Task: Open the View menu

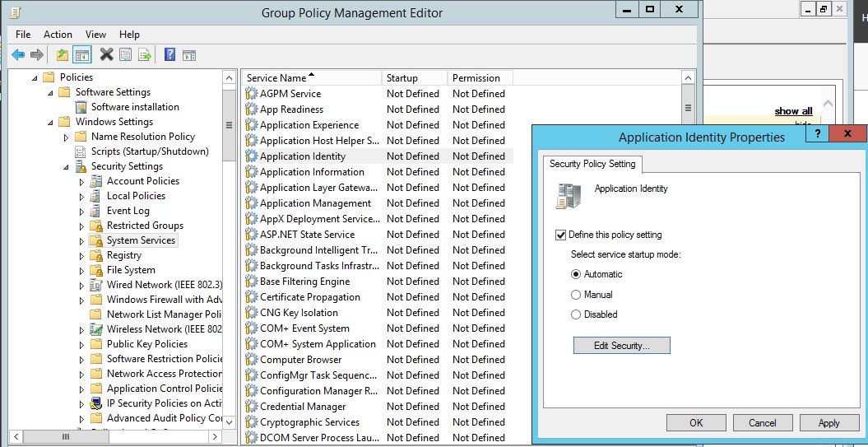Action: [x=95, y=35]
